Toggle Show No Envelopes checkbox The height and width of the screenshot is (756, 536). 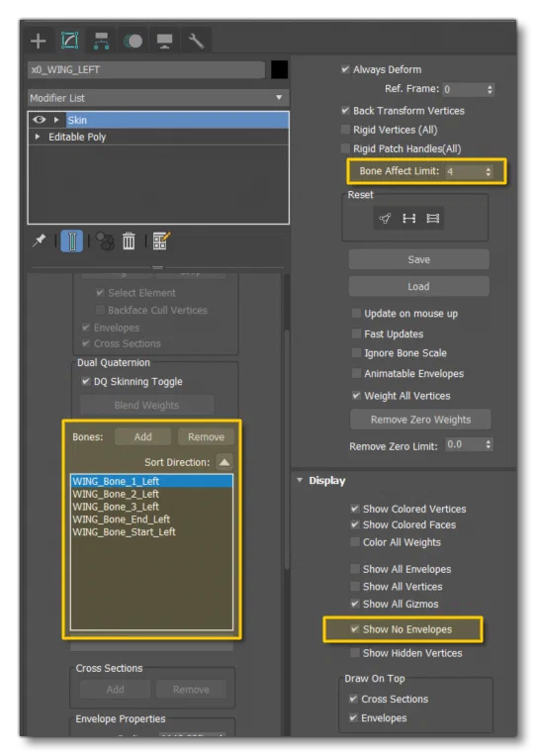(355, 629)
